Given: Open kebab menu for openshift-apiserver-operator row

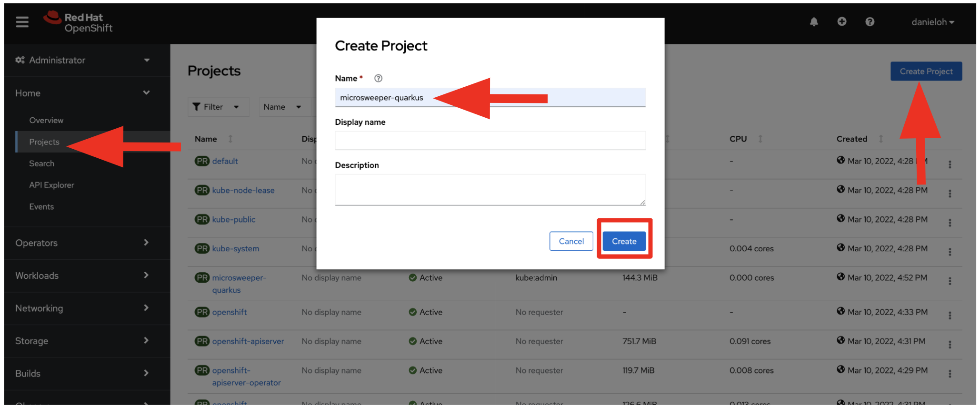Looking at the screenshot, I should (x=950, y=374).
